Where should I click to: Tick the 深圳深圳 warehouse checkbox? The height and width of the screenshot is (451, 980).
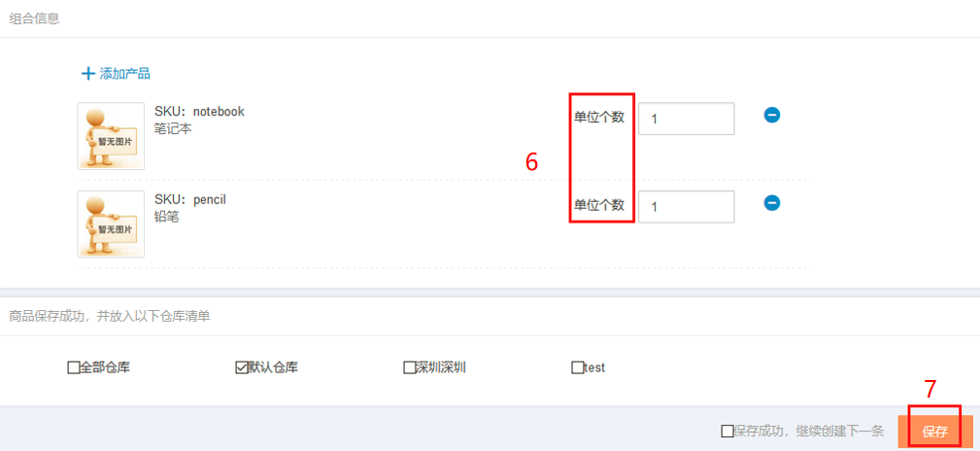click(x=409, y=367)
